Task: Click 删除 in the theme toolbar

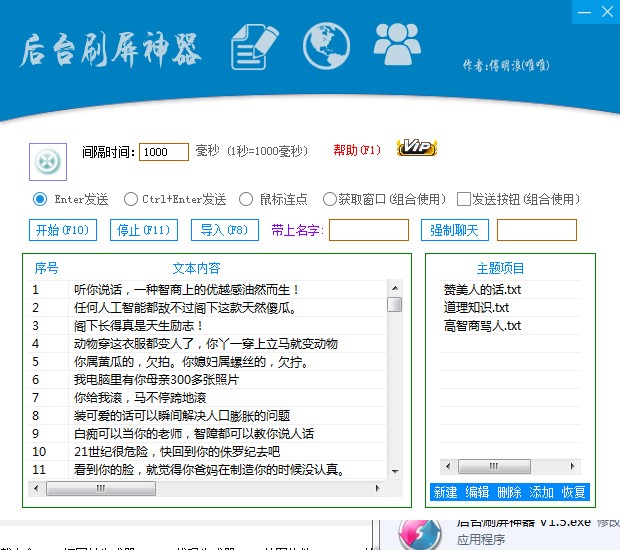Action: point(509,492)
